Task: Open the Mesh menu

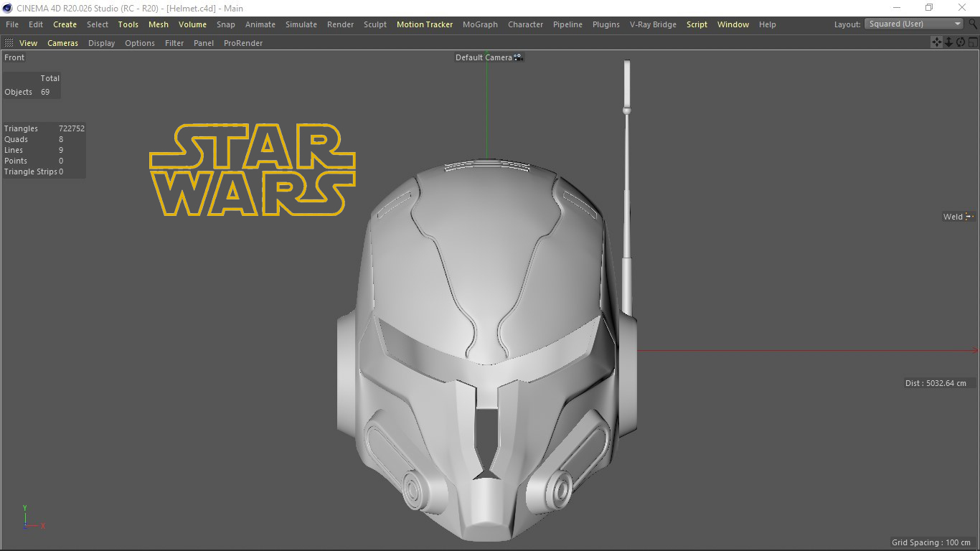Action: [159, 24]
